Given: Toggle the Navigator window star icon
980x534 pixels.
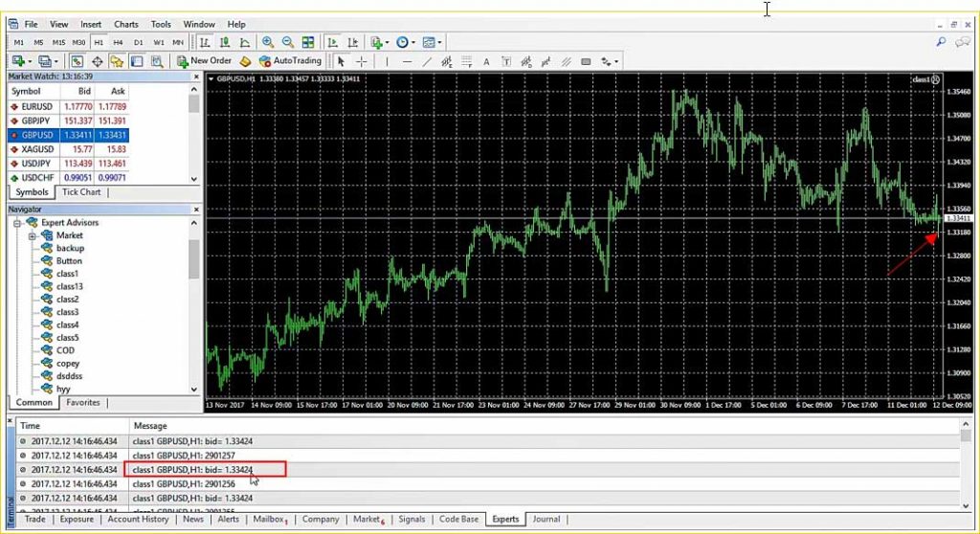Looking at the screenshot, I should click(x=117, y=61).
